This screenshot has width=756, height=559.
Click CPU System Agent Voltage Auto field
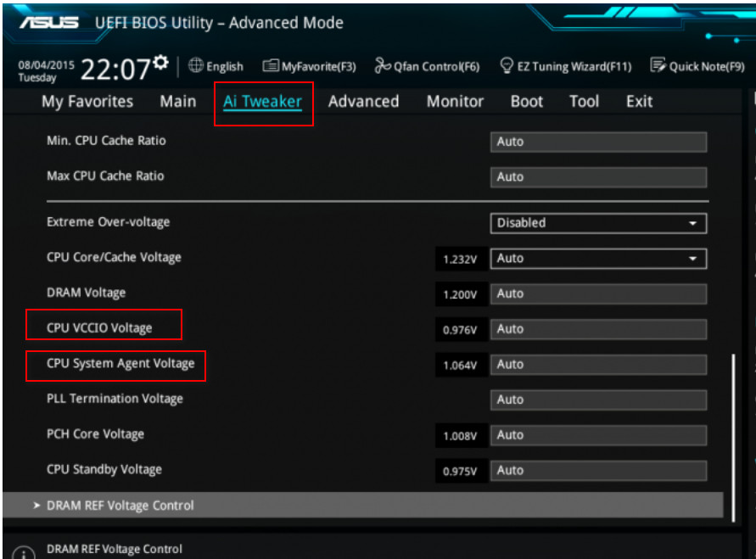click(598, 364)
